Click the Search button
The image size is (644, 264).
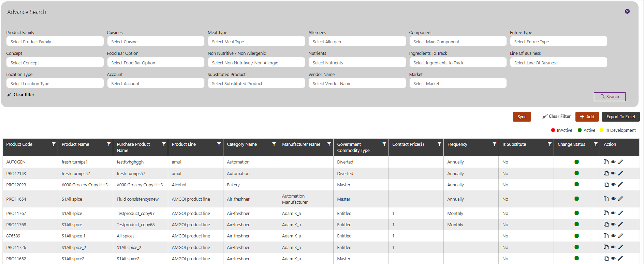tap(610, 97)
